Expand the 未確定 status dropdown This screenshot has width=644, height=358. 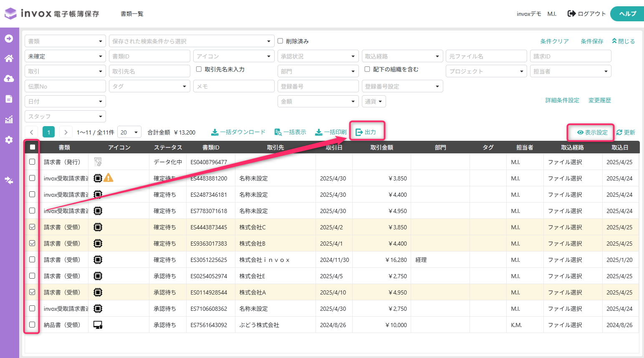pyautogui.click(x=65, y=56)
